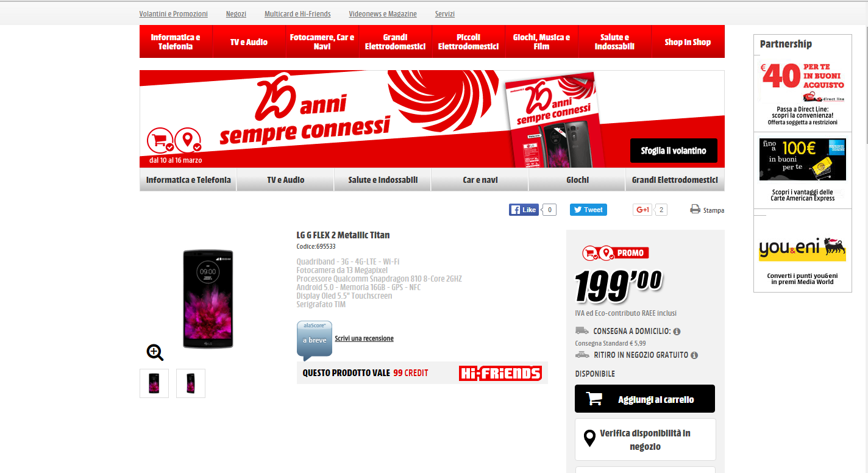Screen dimensions: 868x473
Task: Click Verifica disponibilità in negozio button
Action: click(645, 439)
